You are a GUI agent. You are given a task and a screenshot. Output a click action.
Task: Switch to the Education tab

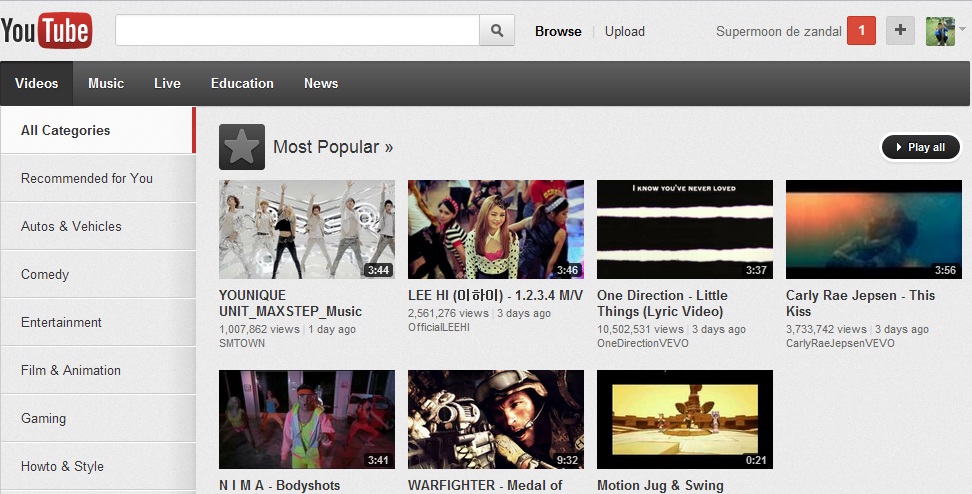click(x=242, y=83)
